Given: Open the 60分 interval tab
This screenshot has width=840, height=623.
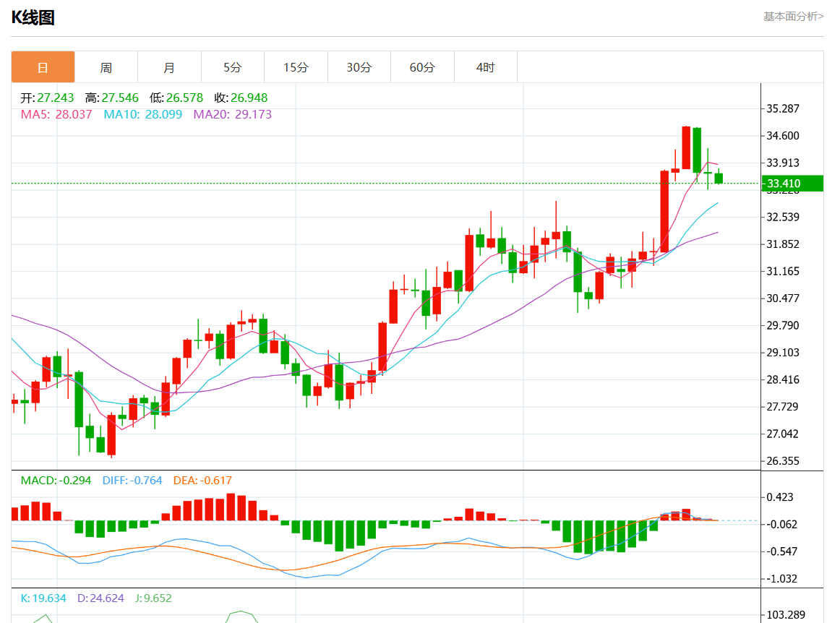Looking at the screenshot, I should point(422,67).
